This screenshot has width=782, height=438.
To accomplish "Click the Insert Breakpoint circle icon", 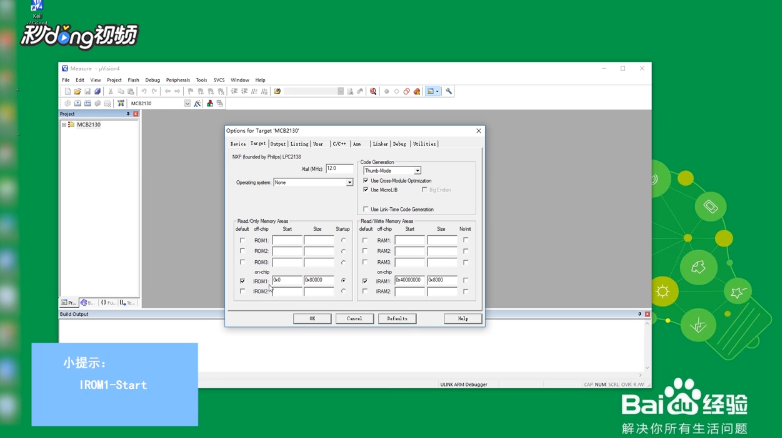I will (x=387, y=91).
